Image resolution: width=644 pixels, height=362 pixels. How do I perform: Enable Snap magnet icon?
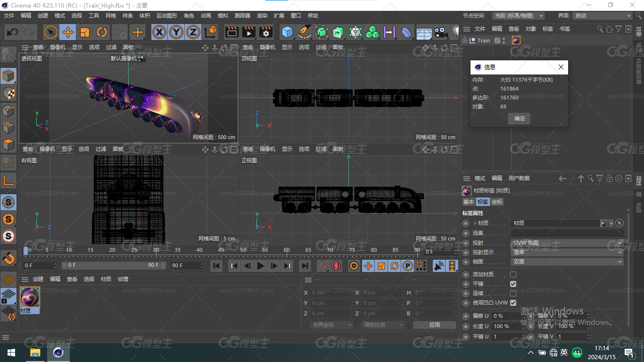coord(8,258)
